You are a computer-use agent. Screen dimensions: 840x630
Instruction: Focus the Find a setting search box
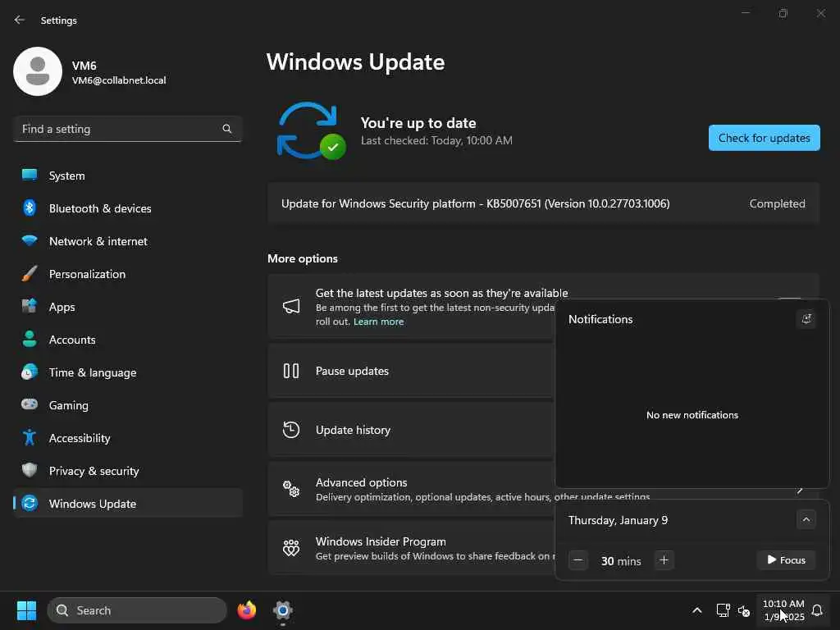pyautogui.click(x=127, y=129)
